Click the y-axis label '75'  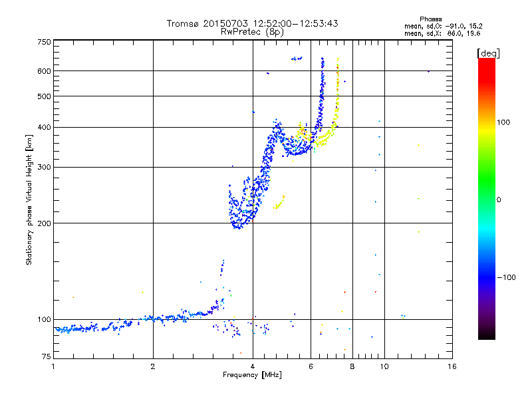[47, 356]
